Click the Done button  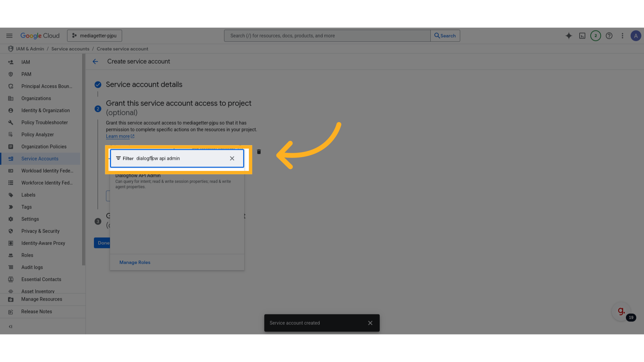click(102, 243)
